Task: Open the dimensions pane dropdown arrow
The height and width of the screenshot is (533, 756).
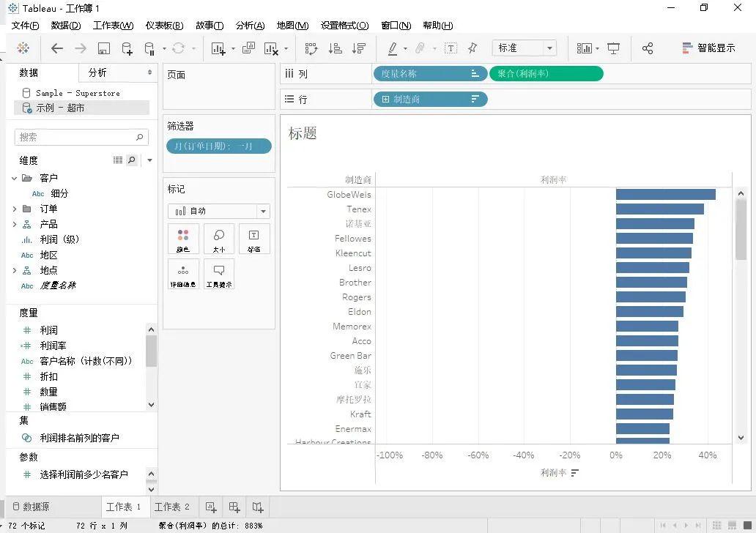Action: coord(149,160)
